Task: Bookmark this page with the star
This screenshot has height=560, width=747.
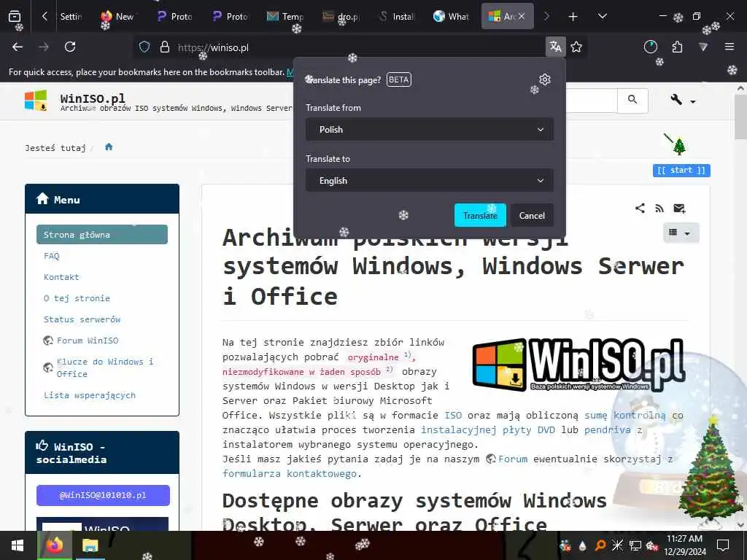Action: coord(576,47)
